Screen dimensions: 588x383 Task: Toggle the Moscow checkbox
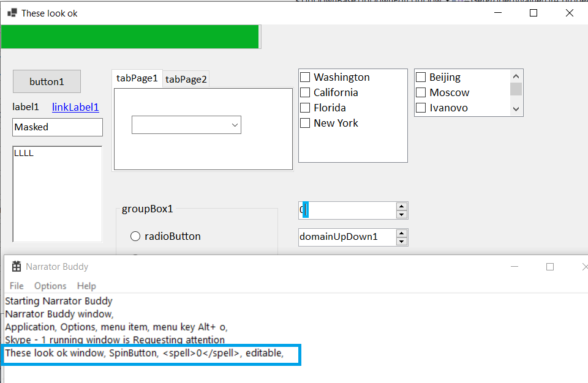421,92
